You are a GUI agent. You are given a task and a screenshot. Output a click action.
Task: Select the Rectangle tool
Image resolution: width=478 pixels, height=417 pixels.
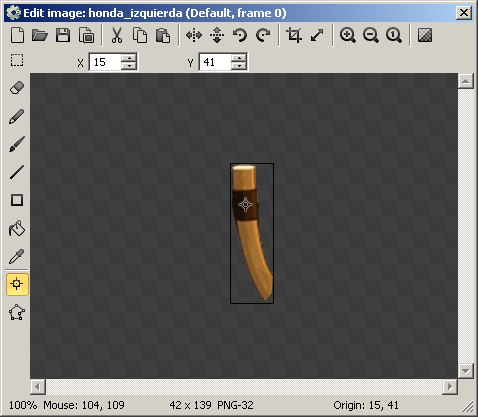click(x=17, y=200)
